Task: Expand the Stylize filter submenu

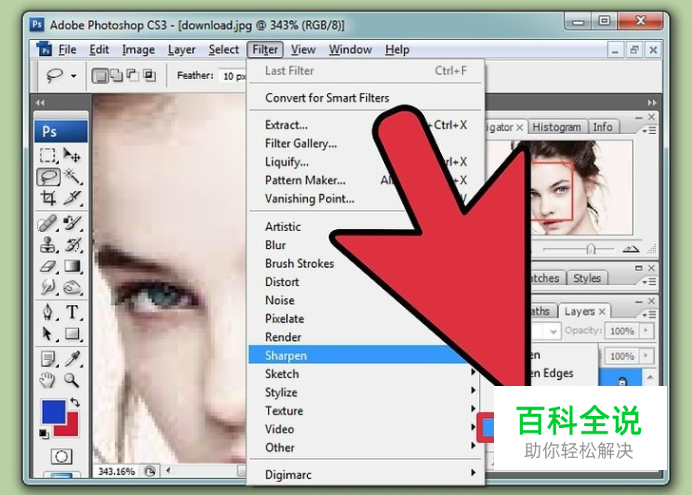Action: coord(365,392)
